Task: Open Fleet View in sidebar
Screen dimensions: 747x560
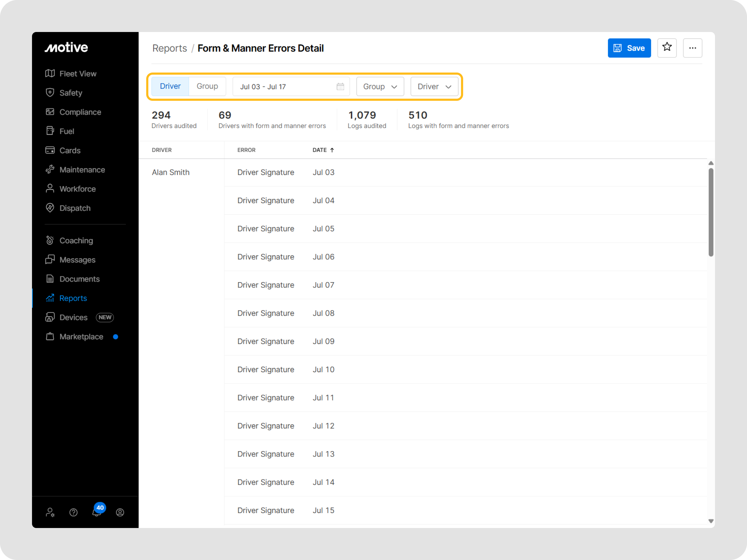Action: (78, 74)
